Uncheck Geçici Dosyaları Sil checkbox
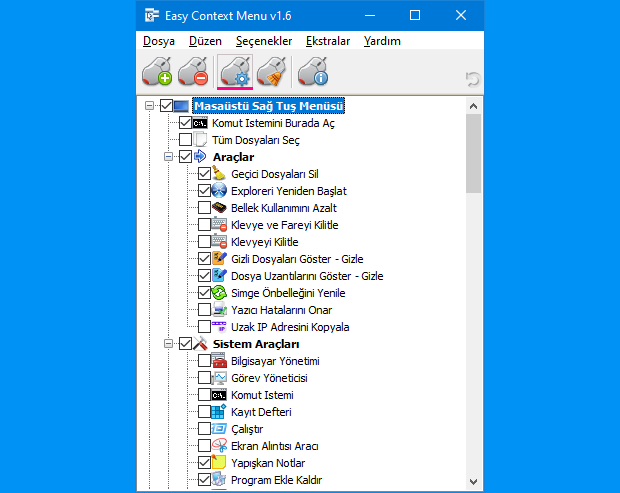The height and width of the screenshot is (493, 620). (204, 174)
